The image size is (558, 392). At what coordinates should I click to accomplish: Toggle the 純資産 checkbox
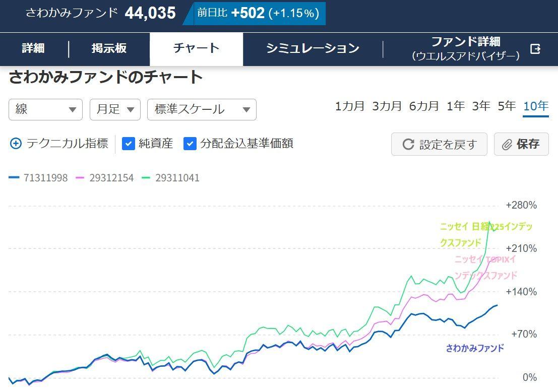[129, 144]
